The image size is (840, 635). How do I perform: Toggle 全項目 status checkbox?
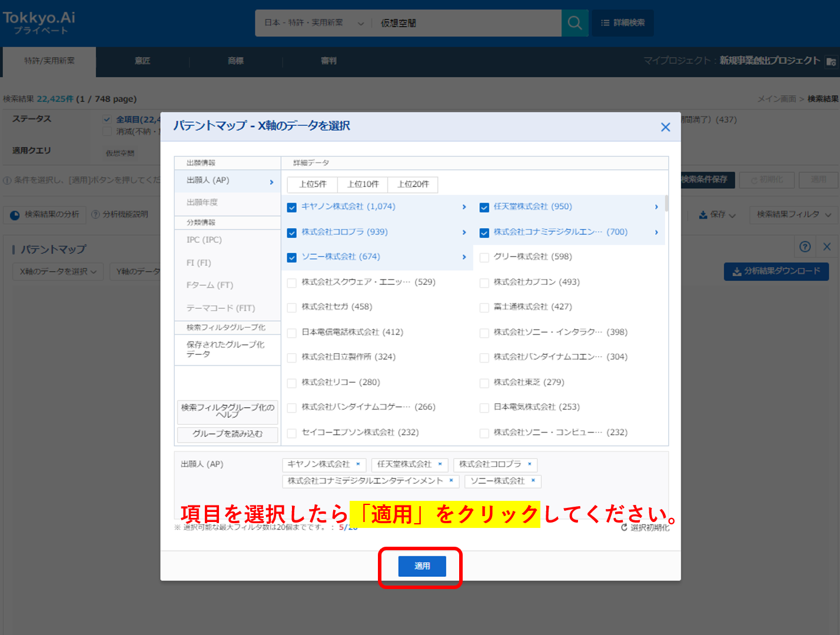(x=107, y=119)
